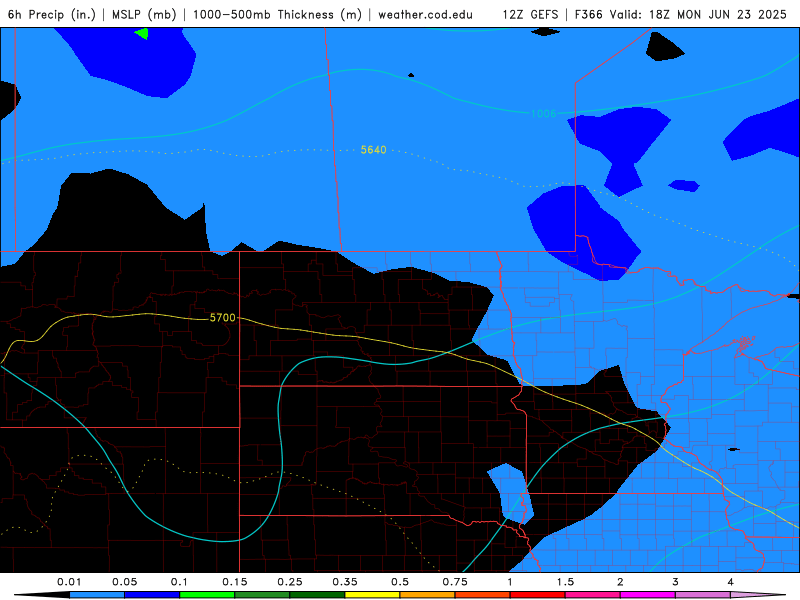Click the '4' legend value
Screen dimensions: 800x600
point(731,582)
